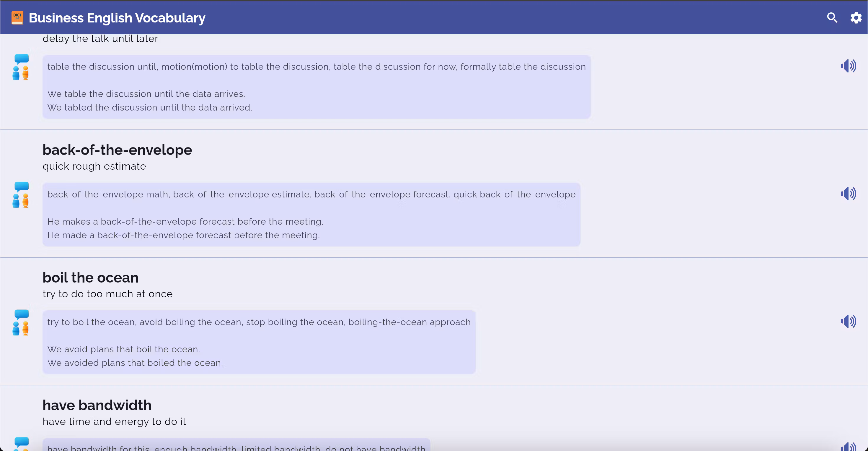This screenshot has height=451, width=868.
Task: Click the Business English Vocabulary title
Action: (x=117, y=18)
